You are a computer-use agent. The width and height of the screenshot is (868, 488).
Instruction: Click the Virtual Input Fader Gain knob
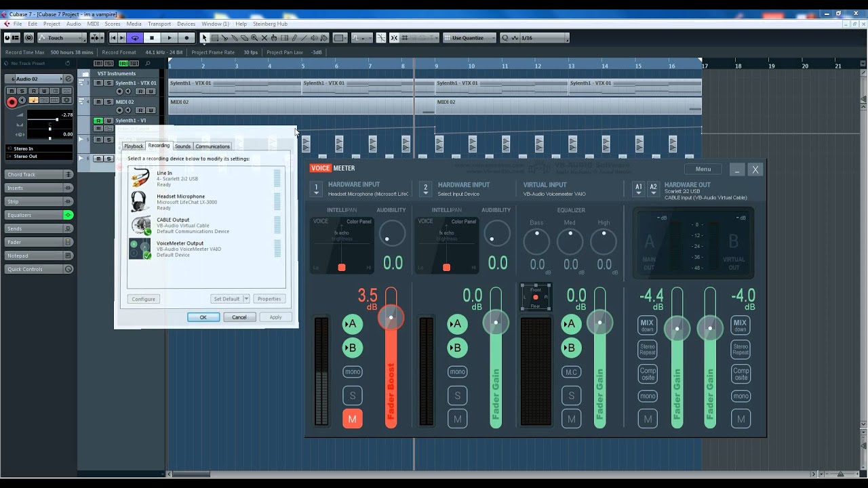point(599,322)
